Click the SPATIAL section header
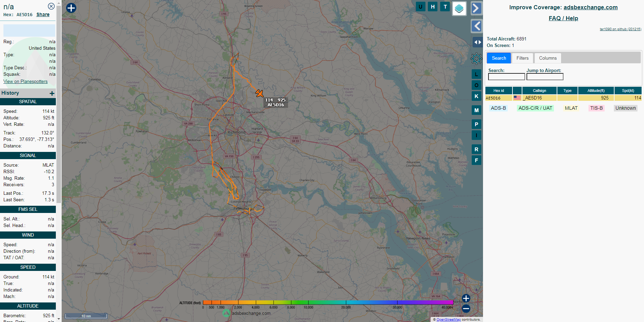The image size is (644, 322). (x=28, y=102)
